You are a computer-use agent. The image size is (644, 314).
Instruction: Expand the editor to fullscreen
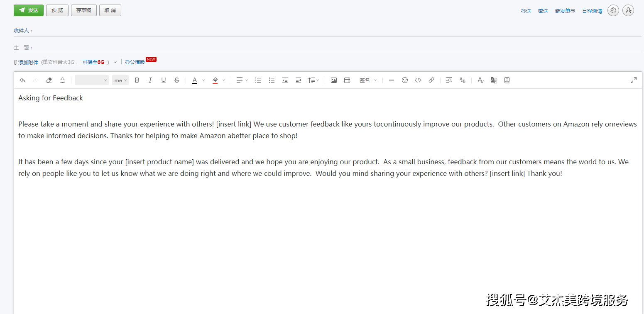tap(634, 80)
